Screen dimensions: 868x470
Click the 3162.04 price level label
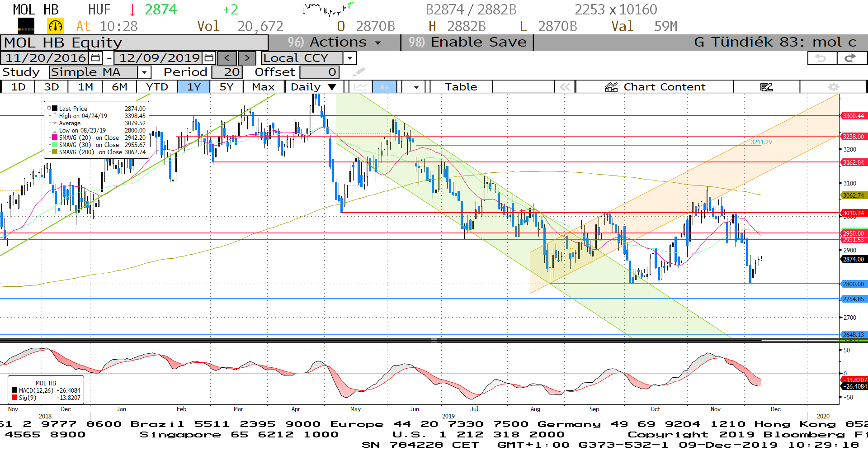(853, 162)
